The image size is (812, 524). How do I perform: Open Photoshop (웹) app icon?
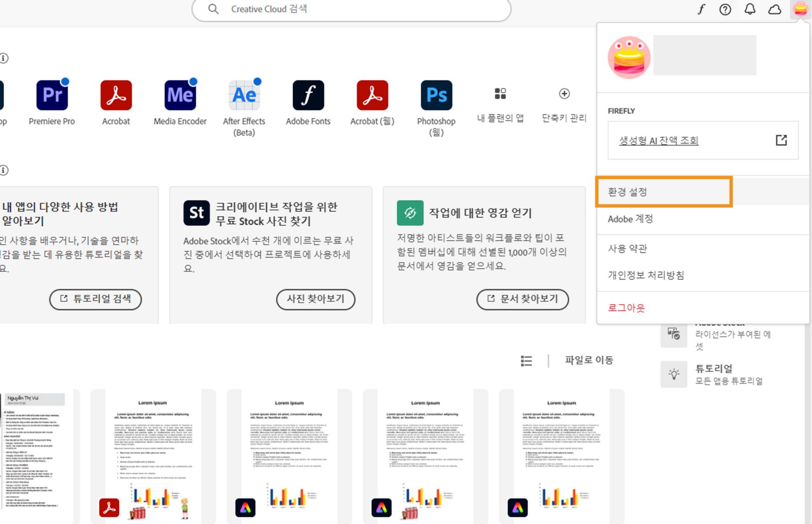tap(436, 95)
